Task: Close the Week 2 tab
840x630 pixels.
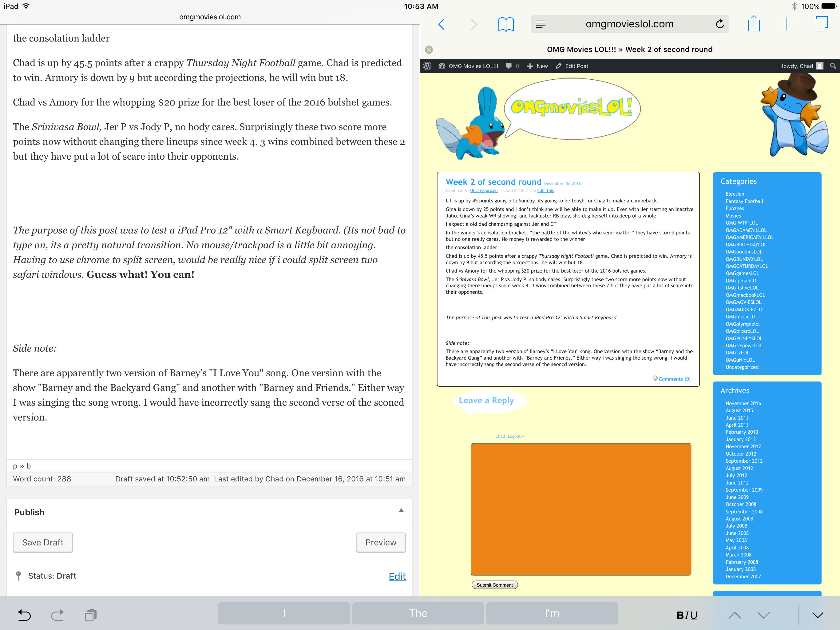Action: click(x=429, y=50)
